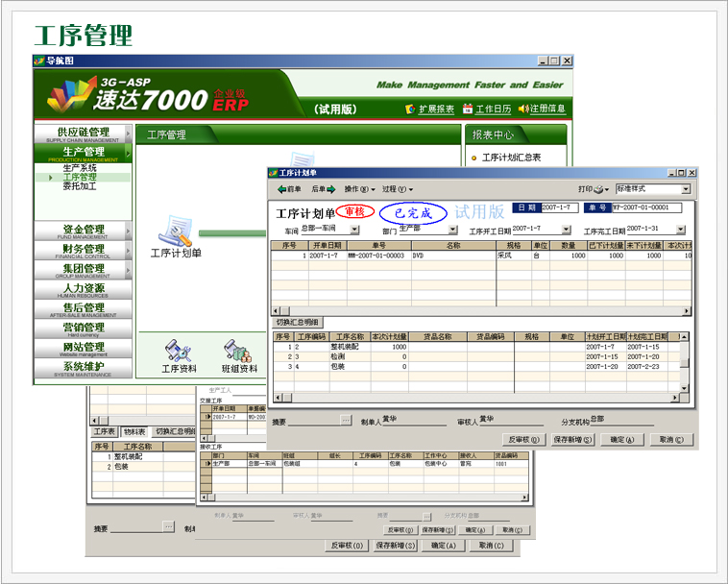
Task: Open the 工序开工日期 date dropdown
Action: [x=567, y=230]
